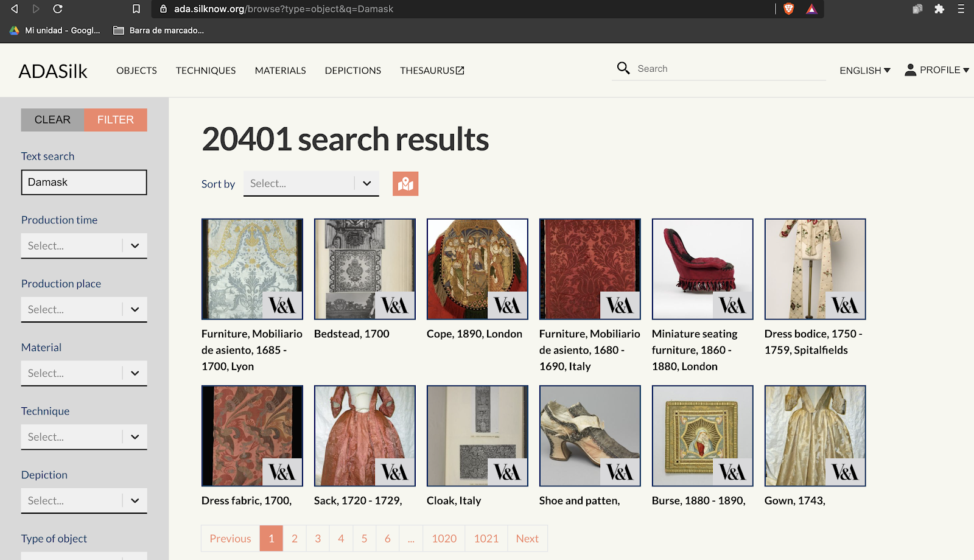974x560 pixels.
Task: Expand the Technique select dropdown
Action: click(x=84, y=437)
